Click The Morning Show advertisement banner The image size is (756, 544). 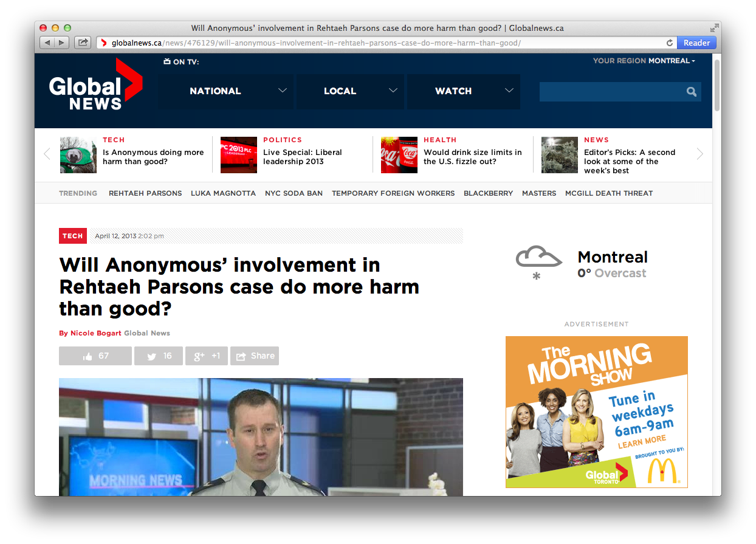(597, 412)
